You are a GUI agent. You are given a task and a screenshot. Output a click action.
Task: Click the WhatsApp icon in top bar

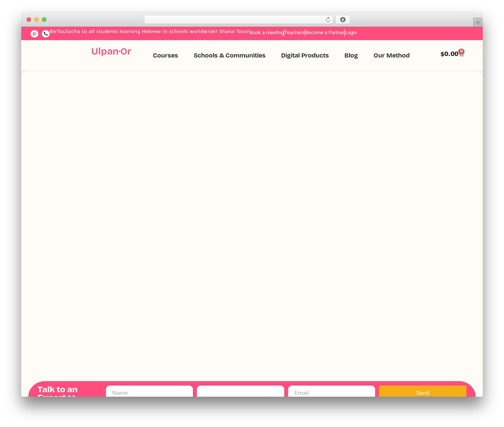coord(35,34)
